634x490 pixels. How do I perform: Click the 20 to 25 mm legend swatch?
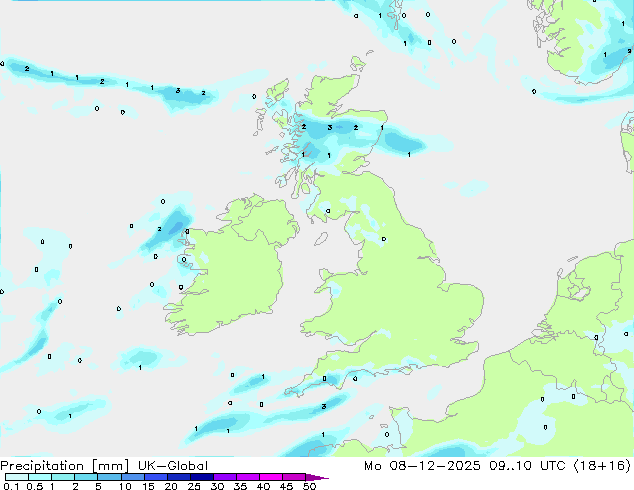point(179,477)
